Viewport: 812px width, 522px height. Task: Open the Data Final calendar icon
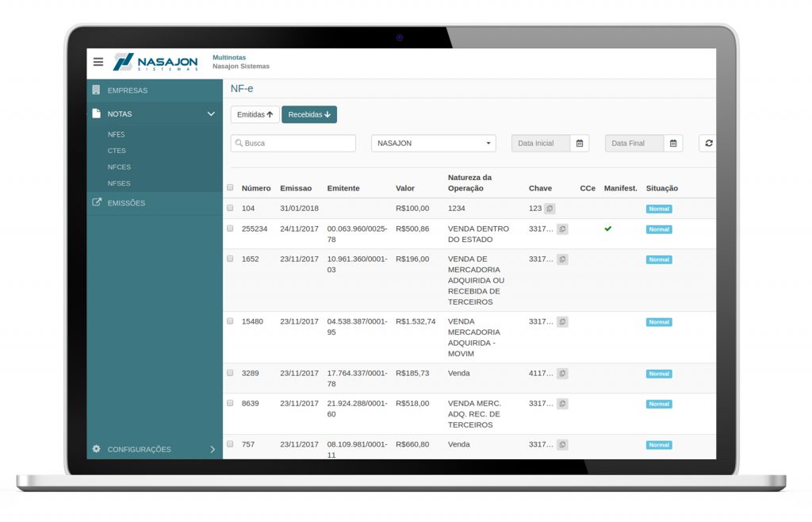(673, 144)
